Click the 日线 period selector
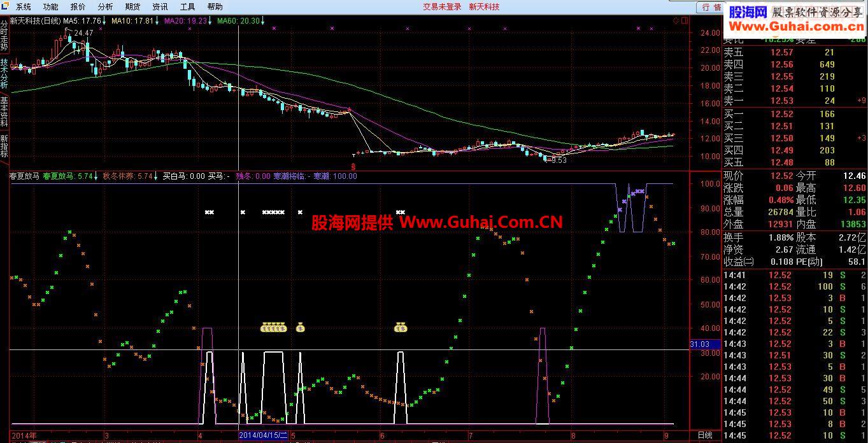The width and height of the screenshot is (868, 443). click(704, 435)
